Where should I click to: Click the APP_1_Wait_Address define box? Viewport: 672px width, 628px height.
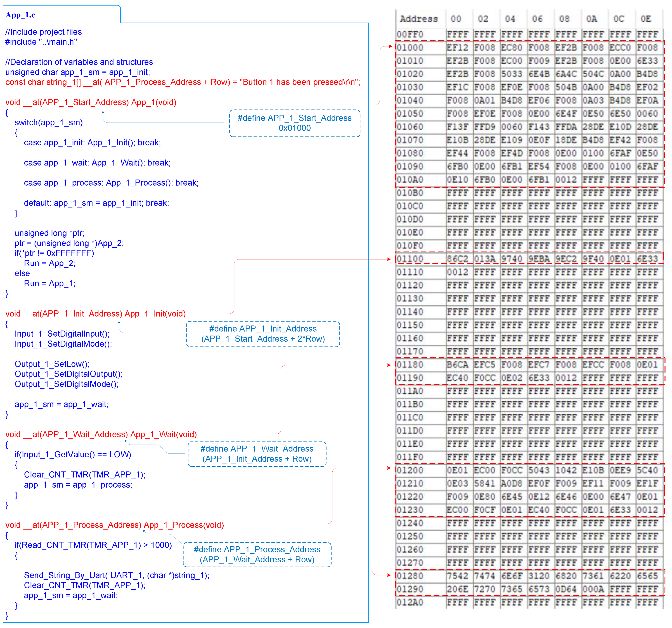click(x=257, y=454)
